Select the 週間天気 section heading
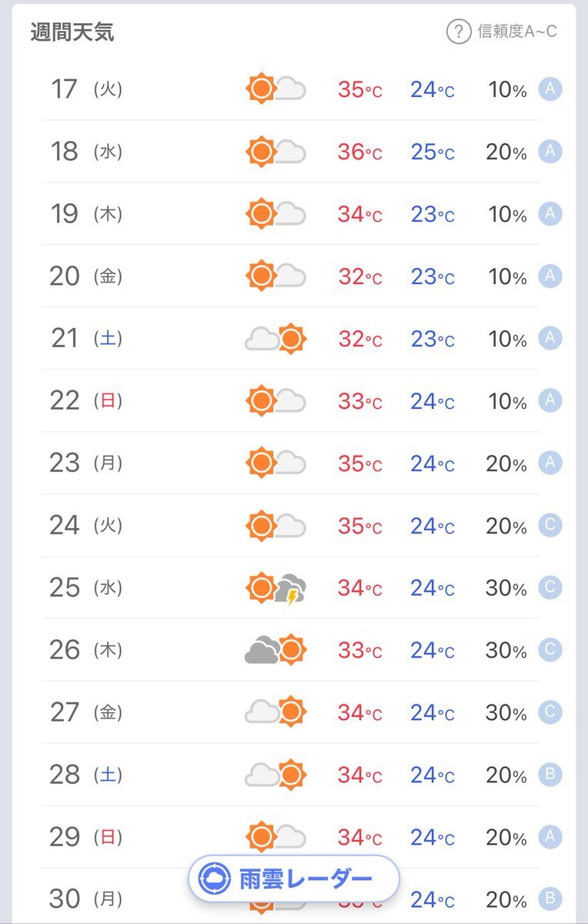588x924 pixels. tap(72, 32)
